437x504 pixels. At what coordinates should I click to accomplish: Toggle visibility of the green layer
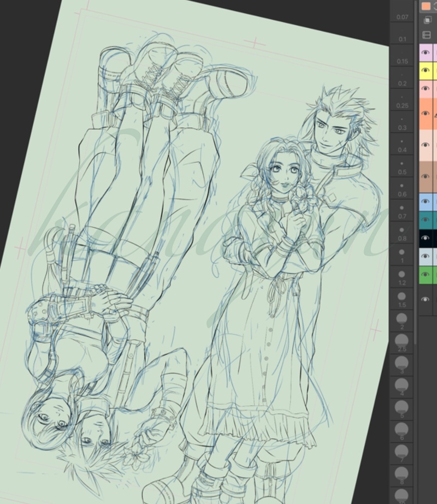(426, 275)
